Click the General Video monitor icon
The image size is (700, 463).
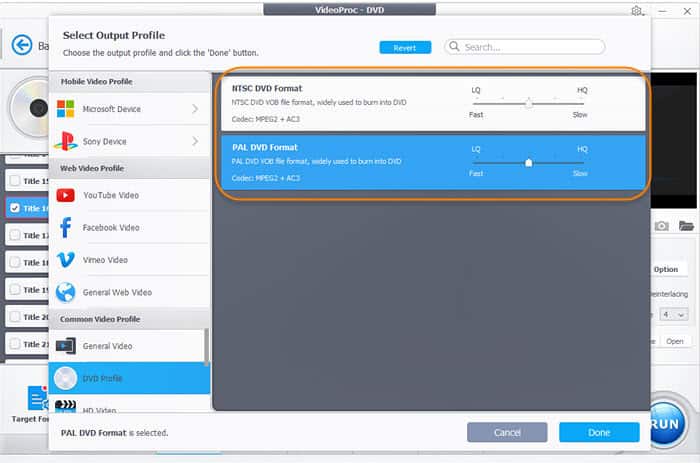(66, 346)
